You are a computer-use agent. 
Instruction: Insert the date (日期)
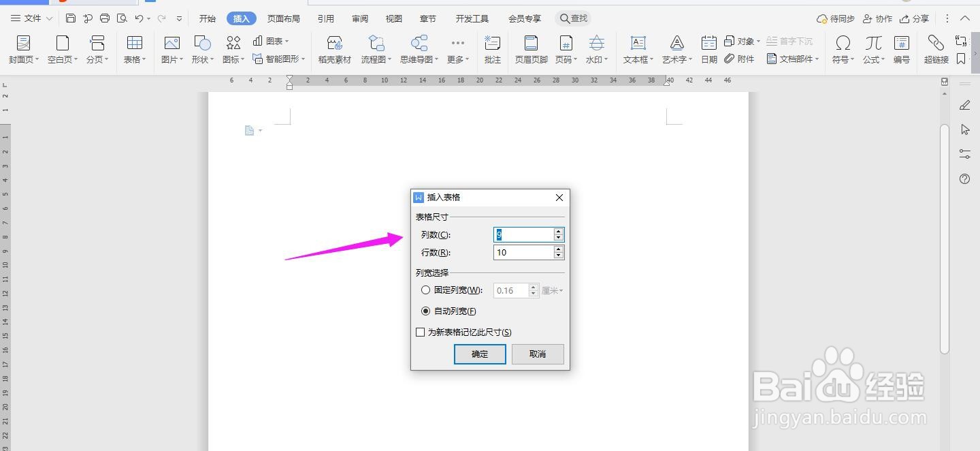(709, 50)
